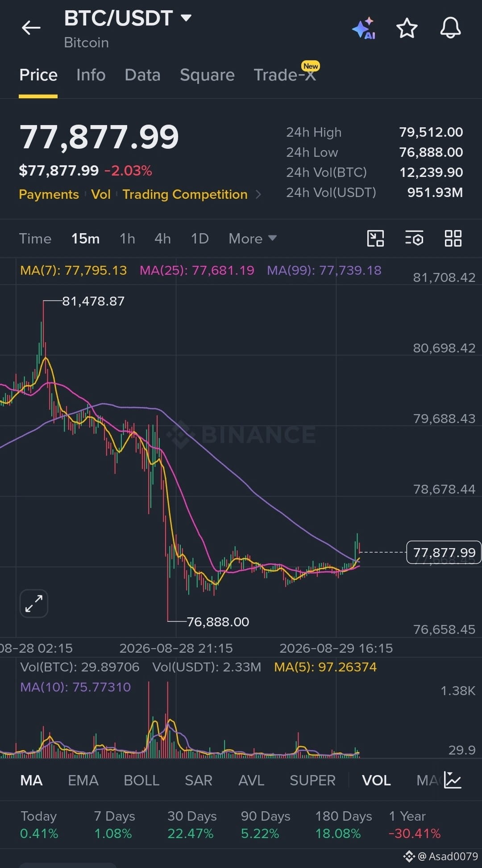Open the grid layout icon

coord(453,238)
